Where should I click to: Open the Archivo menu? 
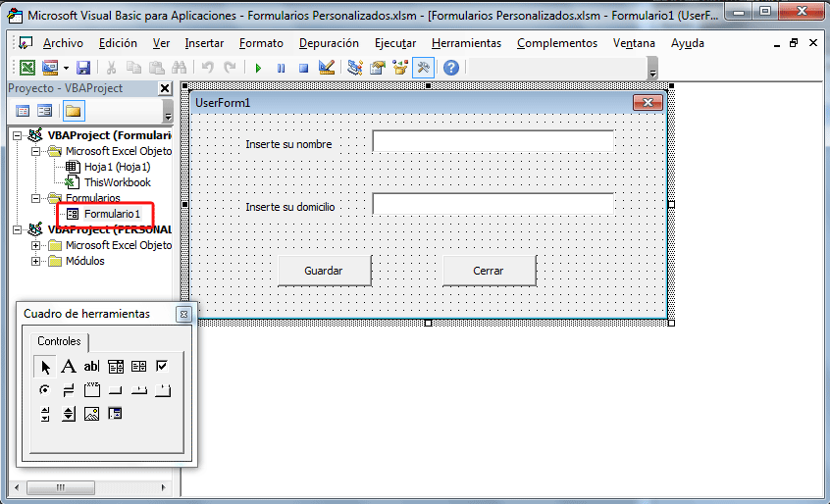(63, 43)
